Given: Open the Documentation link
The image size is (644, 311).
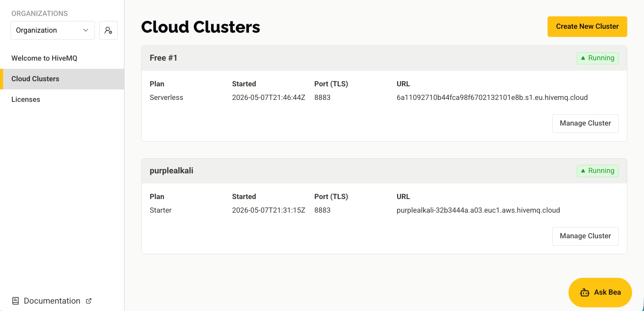Looking at the screenshot, I should tap(52, 301).
